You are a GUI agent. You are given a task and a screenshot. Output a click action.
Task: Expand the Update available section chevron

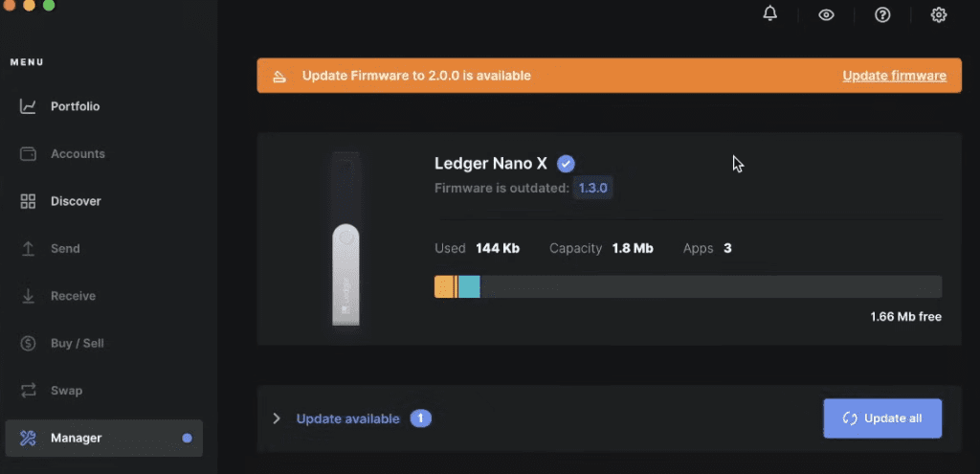point(277,418)
